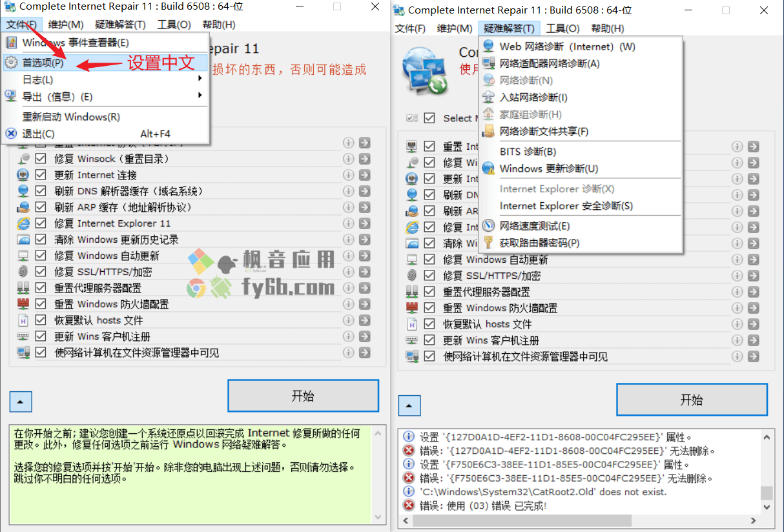Uncheck 刷新 DNS 解析器缓存 in left window

click(x=41, y=191)
